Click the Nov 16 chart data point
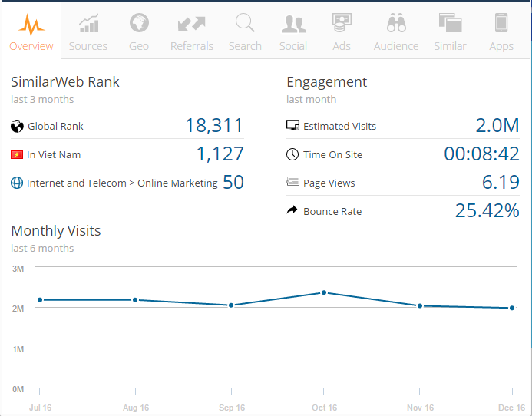 point(420,305)
